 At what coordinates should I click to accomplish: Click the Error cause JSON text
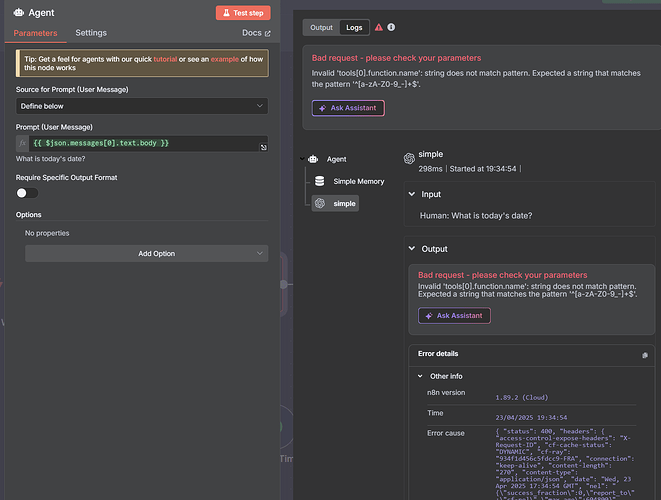565,463
